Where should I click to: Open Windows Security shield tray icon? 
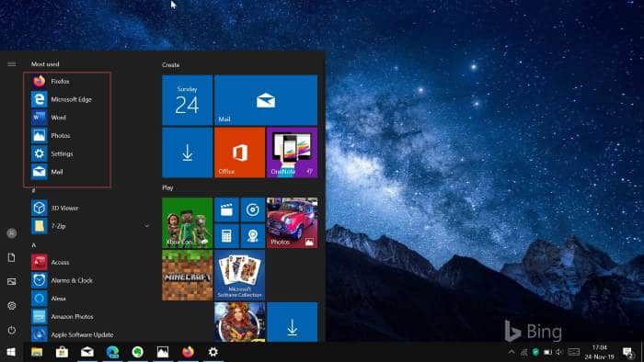[535, 352]
